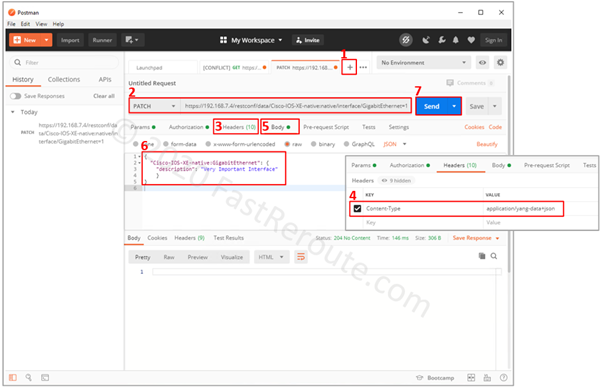Viewport: 602px width, 389px height.
Task: Select the PATCH https://192.168 request tab
Action: 306,68
